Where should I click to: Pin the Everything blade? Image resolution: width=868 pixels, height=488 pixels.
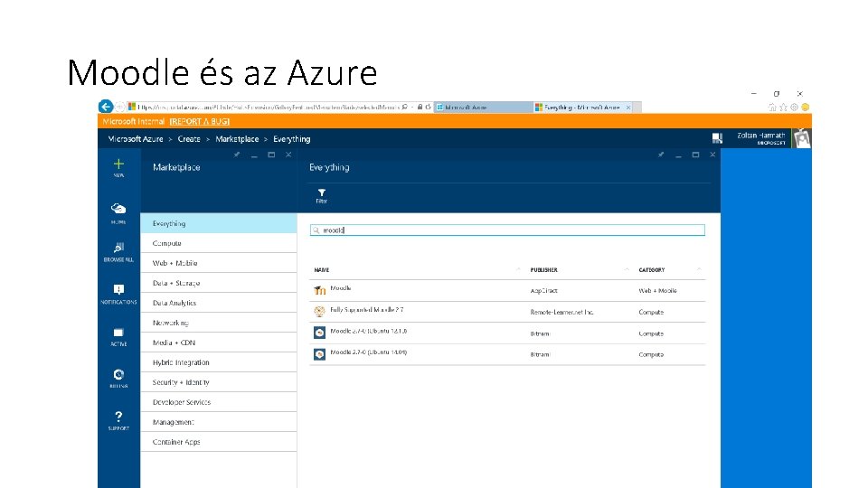(663, 155)
